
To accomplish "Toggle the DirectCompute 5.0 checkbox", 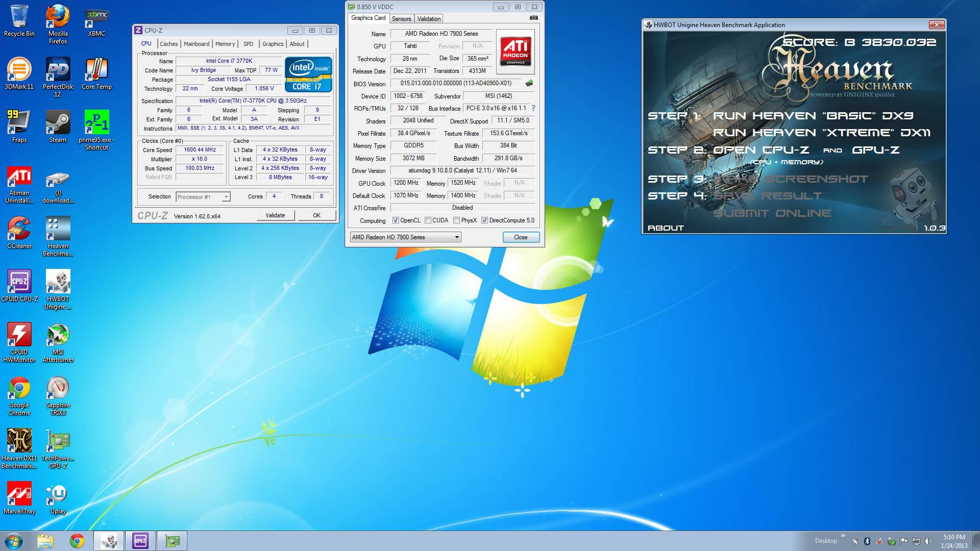I will (x=484, y=220).
